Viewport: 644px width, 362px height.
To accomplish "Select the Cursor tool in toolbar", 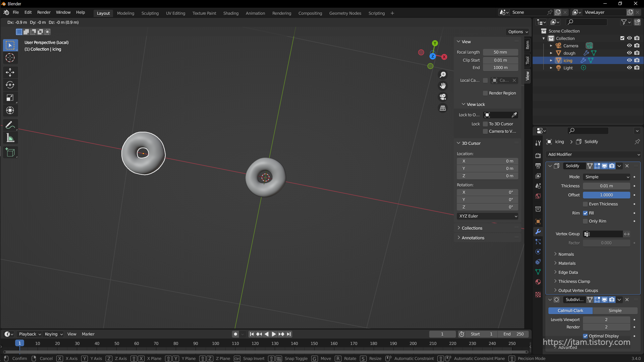I will tap(10, 58).
